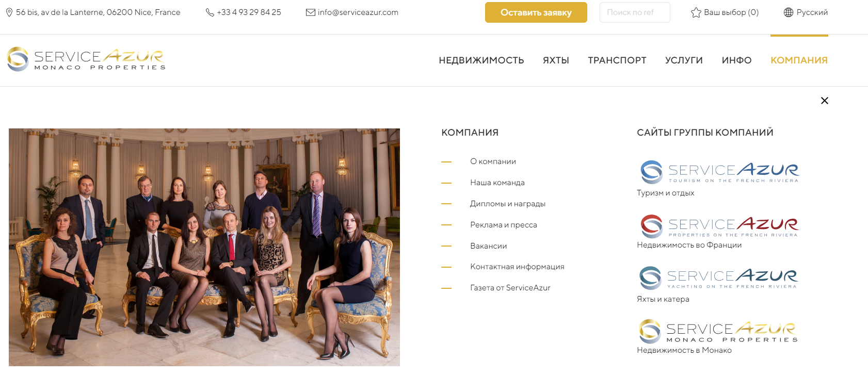Expand the Яхты navigation menu
Image resolution: width=868 pixels, height=392 pixels.
pyautogui.click(x=556, y=60)
